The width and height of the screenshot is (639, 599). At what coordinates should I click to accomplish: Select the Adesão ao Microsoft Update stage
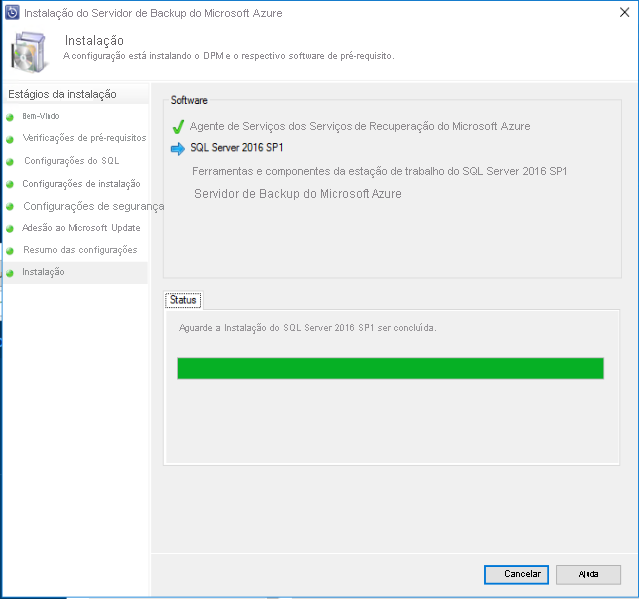pos(81,228)
